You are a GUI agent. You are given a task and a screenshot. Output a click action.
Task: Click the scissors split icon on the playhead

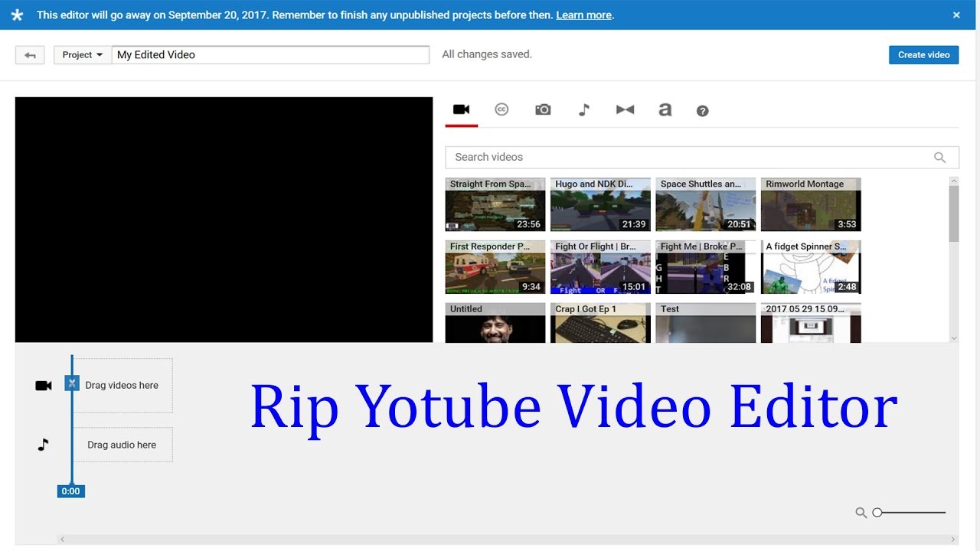coord(72,383)
